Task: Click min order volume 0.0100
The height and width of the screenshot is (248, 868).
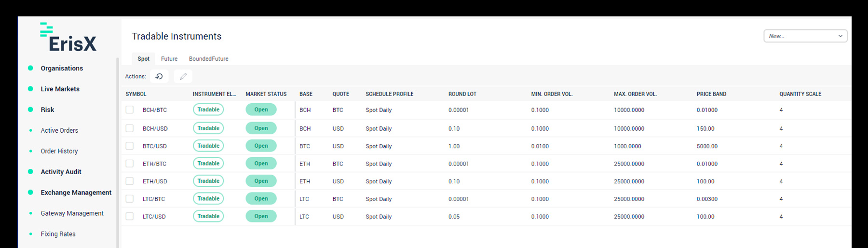Action: pos(540,146)
